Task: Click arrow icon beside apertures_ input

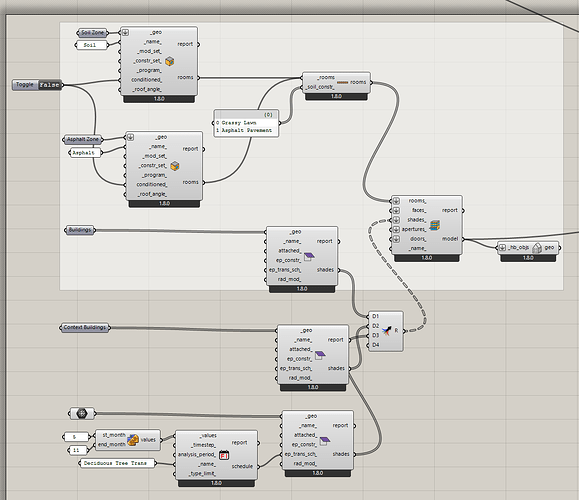Action: click(396, 229)
